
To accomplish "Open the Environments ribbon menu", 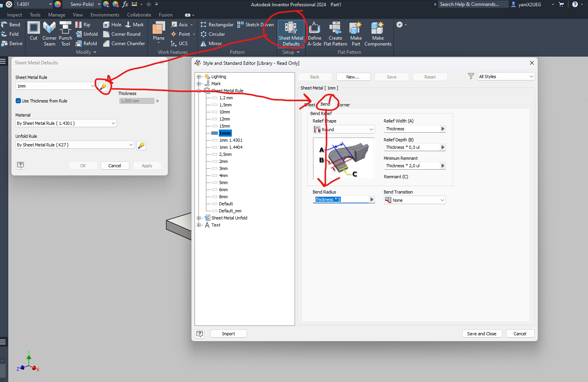I will [105, 15].
